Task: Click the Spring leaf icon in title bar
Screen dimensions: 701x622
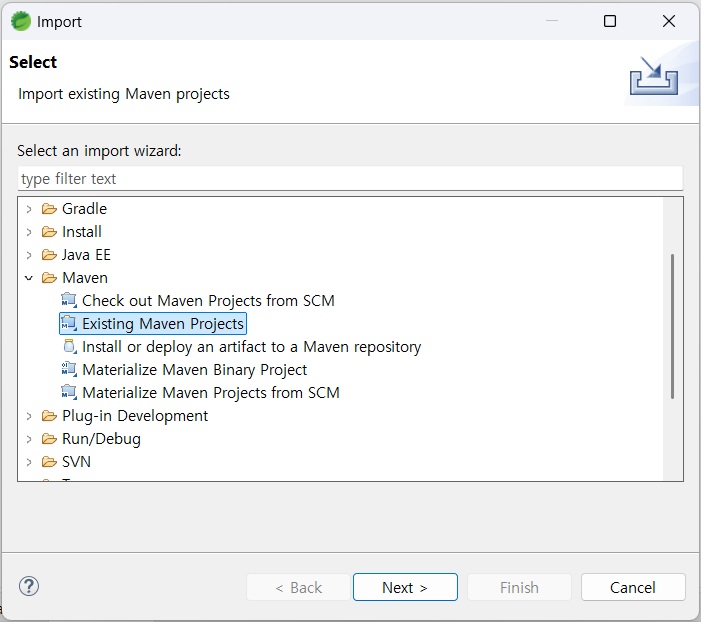Action: click(x=21, y=21)
